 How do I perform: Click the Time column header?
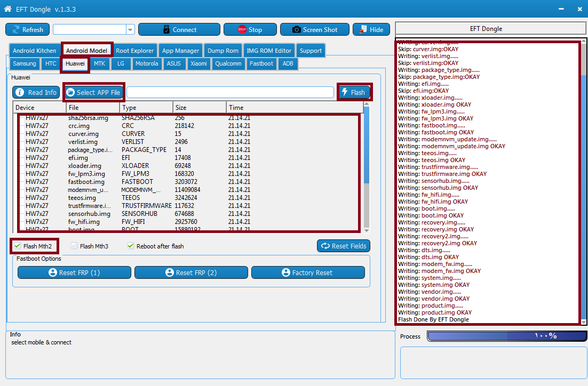[x=295, y=108]
